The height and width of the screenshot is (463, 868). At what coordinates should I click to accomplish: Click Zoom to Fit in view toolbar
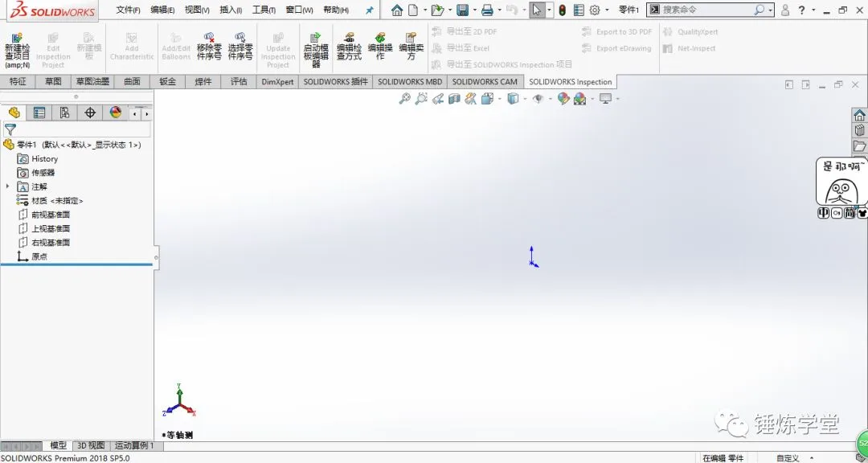(404, 99)
